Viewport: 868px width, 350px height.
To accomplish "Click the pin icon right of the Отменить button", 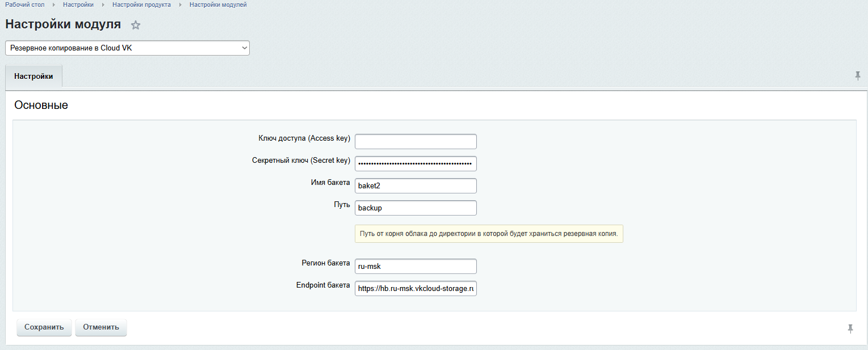I will click(850, 328).
